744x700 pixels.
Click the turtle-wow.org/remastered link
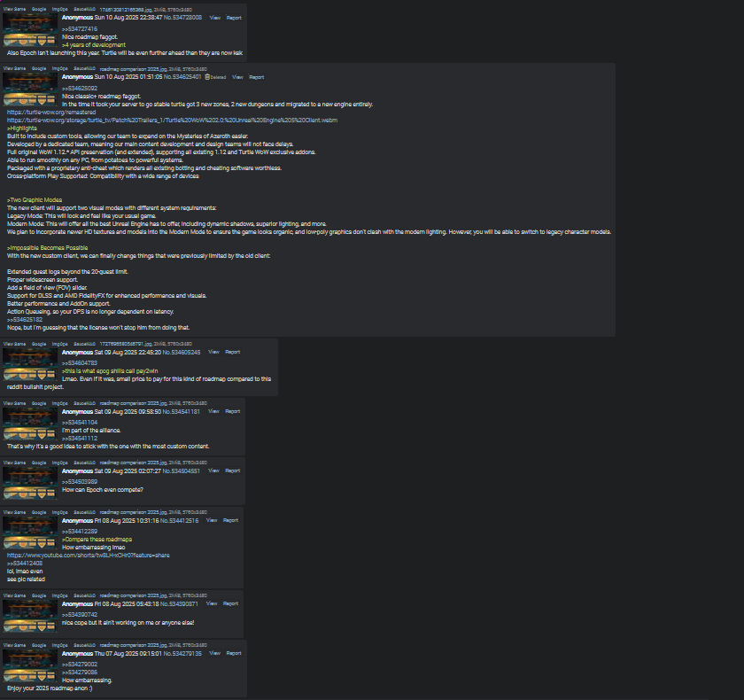[x=51, y=113]
